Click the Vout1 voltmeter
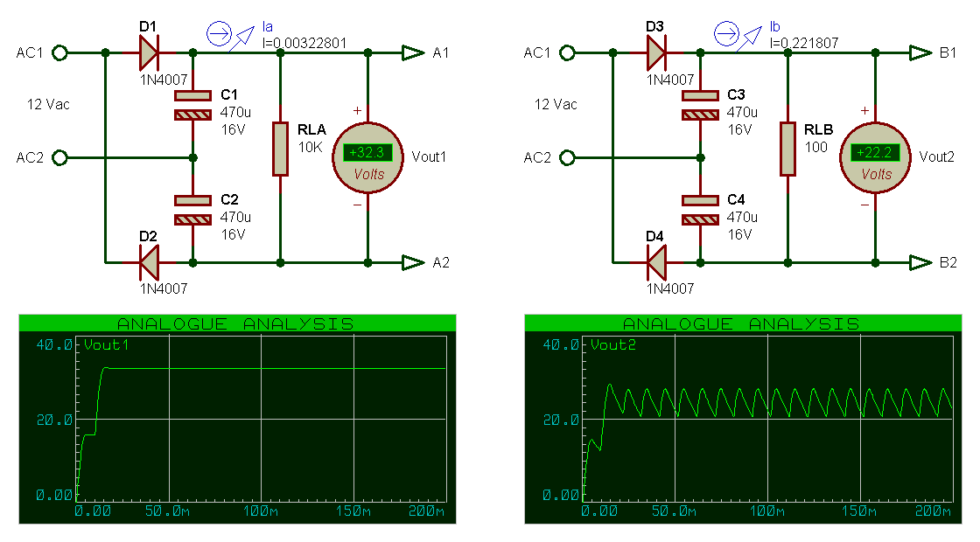 pyautogui.click(x=368, y=158)
